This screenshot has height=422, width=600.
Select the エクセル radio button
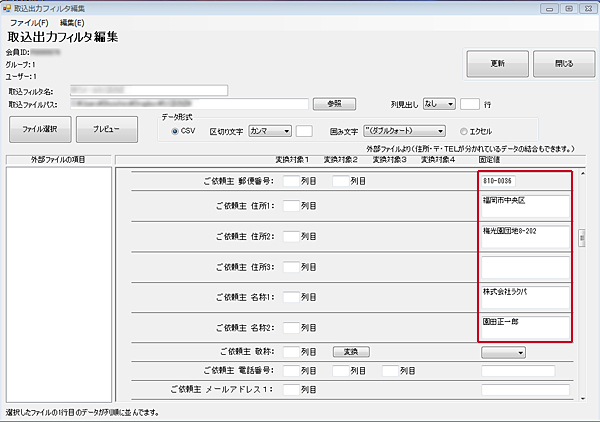coord(463,130)
